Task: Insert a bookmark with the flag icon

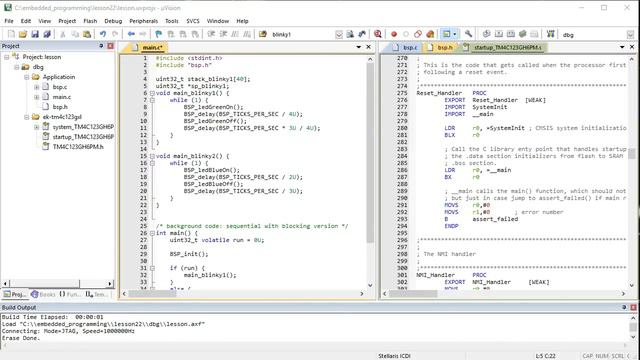Action: point(159,34)
